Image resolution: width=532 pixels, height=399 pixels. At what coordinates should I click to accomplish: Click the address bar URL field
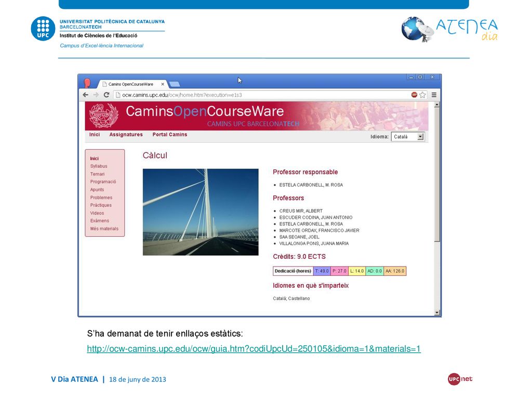tap(261, 95)
